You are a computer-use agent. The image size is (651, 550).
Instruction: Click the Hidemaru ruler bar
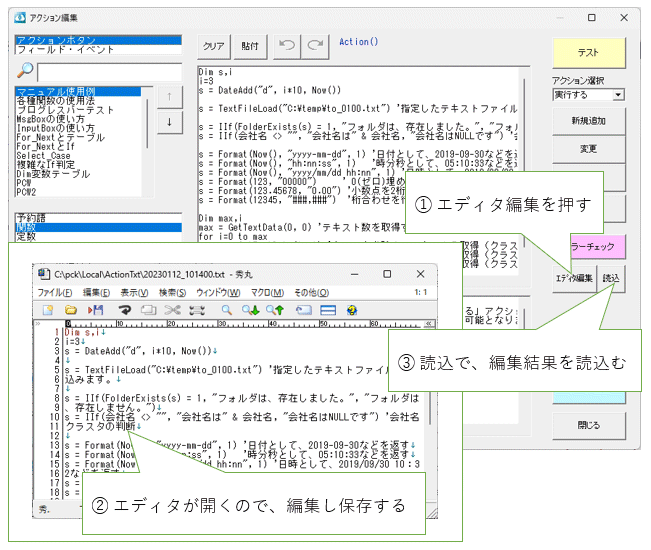click(244, 324)
